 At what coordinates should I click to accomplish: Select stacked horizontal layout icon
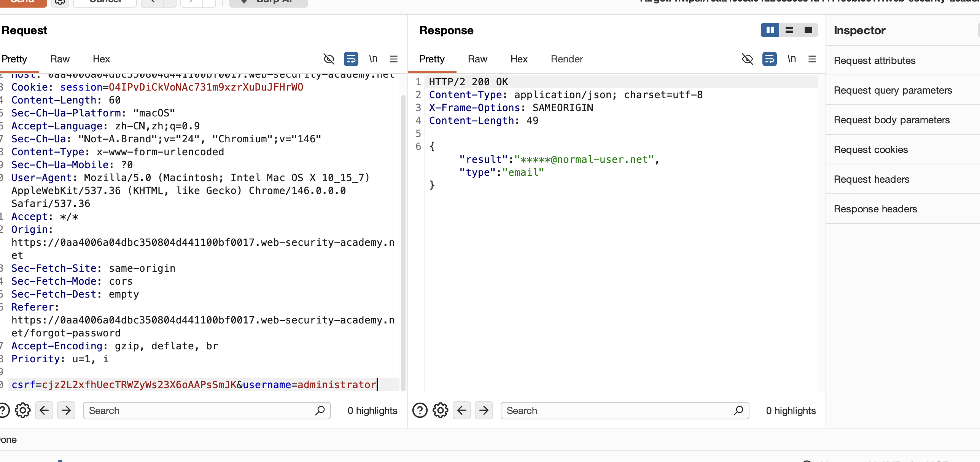coord(789,30)
